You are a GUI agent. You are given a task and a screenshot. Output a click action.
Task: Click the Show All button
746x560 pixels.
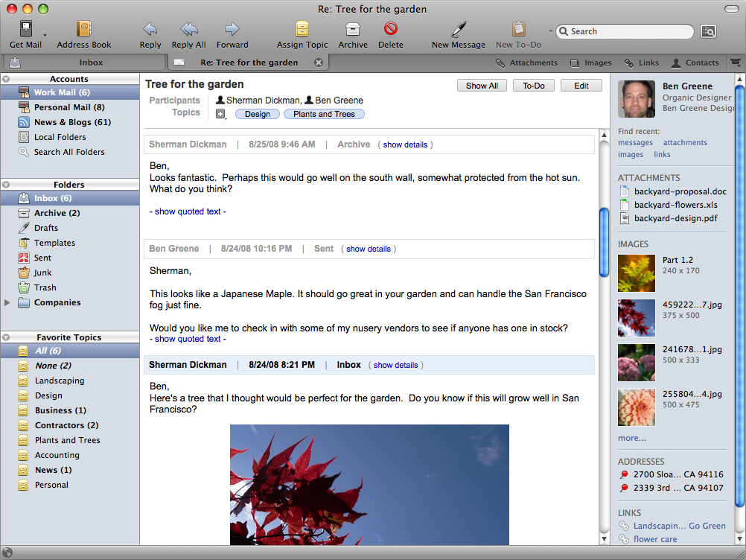coord(482,86)
